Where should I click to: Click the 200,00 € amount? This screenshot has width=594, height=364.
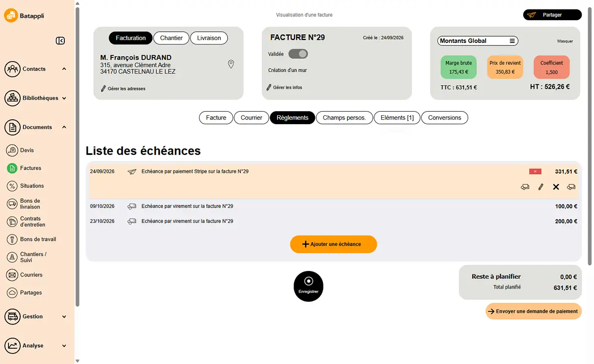[x=566, y=221]
